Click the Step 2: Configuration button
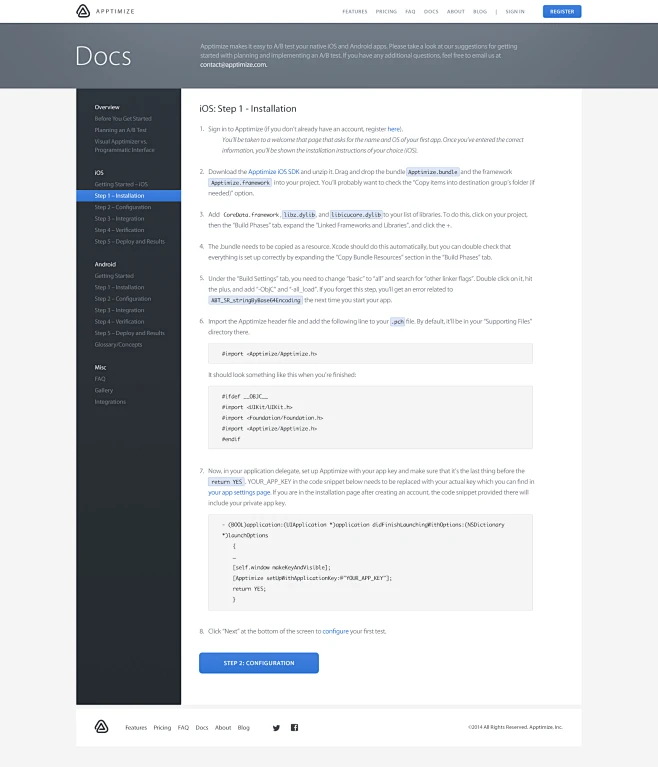 point(258,663)
